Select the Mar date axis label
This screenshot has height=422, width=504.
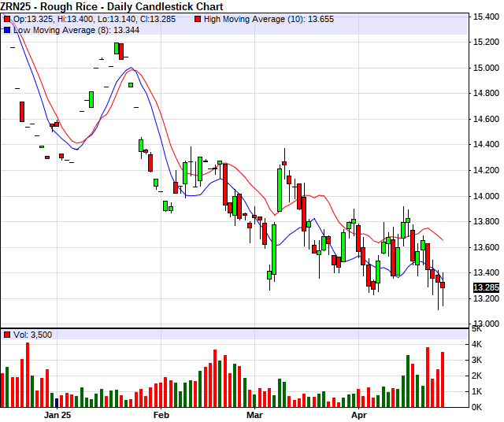pyautogui.click(x=254, y=413)
